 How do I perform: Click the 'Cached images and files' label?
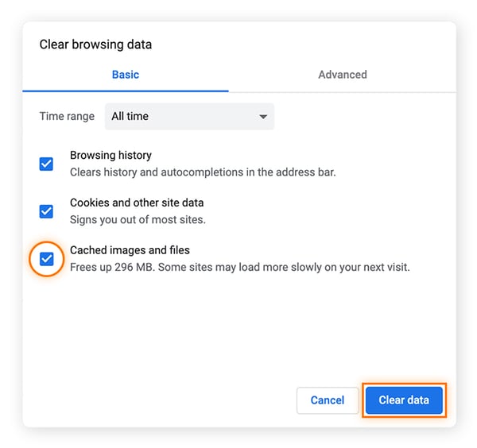[x=130, y=251]
